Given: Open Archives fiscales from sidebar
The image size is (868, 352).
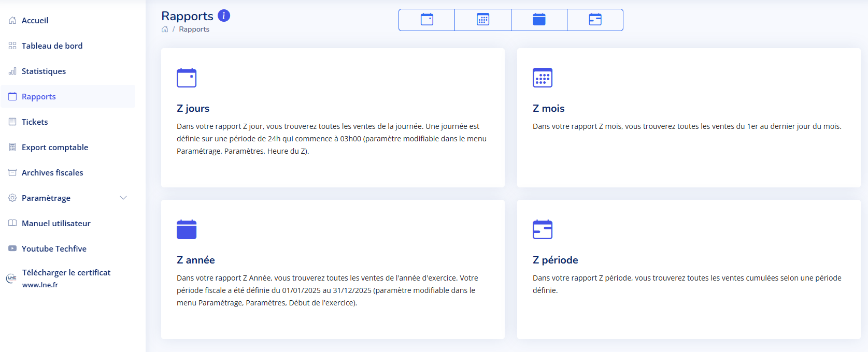Looking at the screenshot, I should click(52, 173).
